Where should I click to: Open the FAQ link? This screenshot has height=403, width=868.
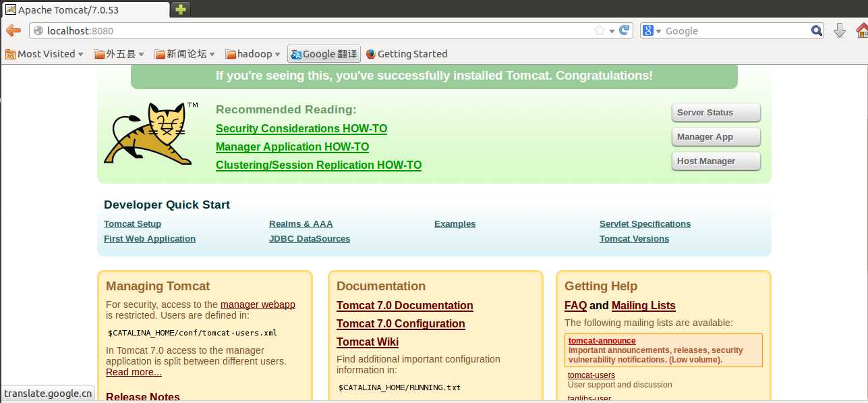[x=575, y=306]
